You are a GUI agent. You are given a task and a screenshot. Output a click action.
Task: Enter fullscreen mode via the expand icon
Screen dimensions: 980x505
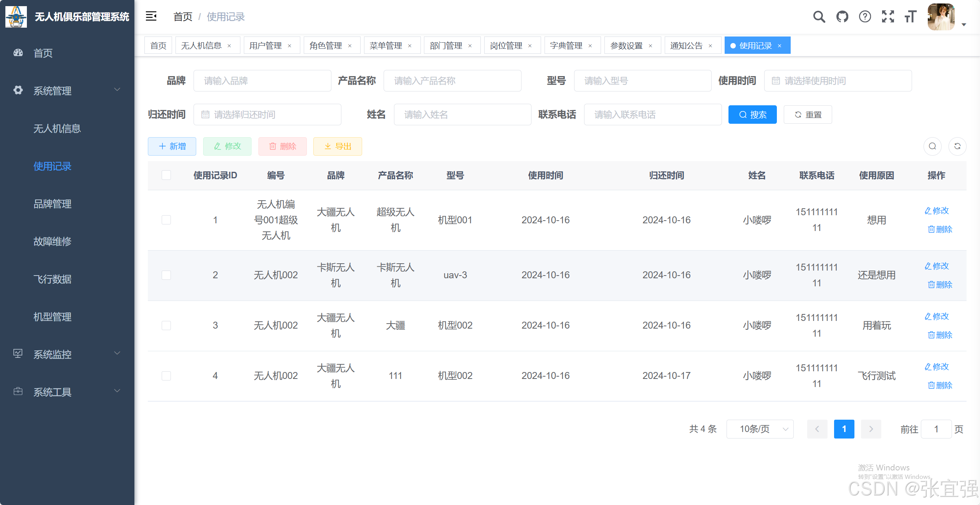coord(888,17)
